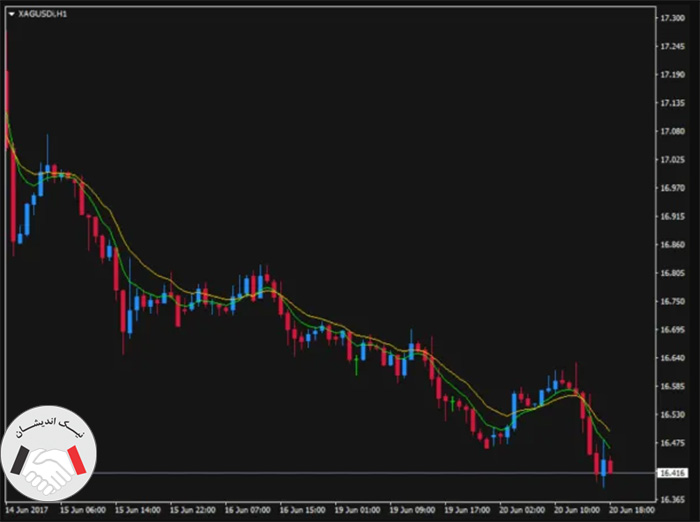This screenshot has height=522, width=700.
Task: Click the 19 Jun 09:00 time label
Action: point(412,510)
